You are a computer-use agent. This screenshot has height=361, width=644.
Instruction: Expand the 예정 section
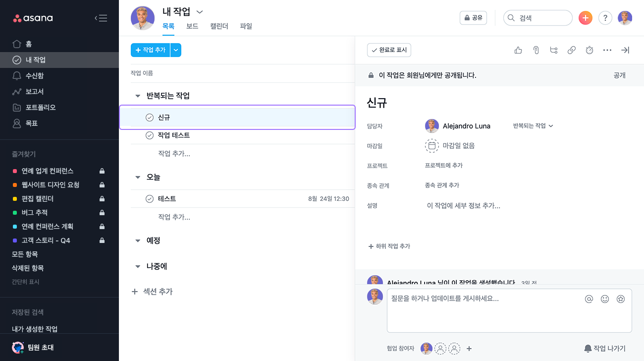tap(138, 241)
